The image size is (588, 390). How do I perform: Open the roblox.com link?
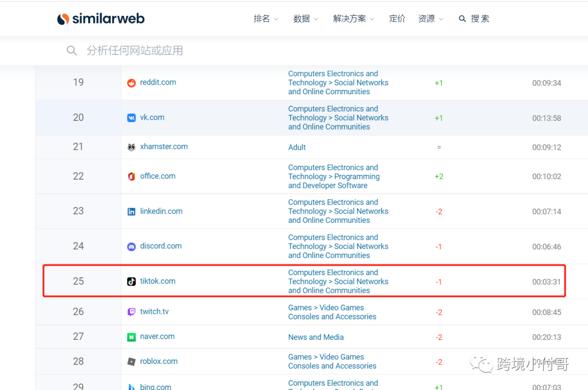pos(158,361)
